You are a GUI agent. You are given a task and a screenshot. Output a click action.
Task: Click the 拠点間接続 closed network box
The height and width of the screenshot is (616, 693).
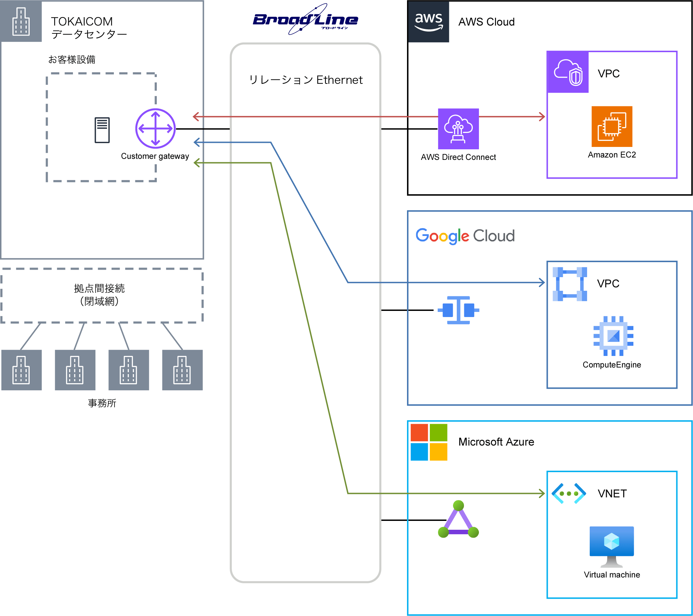pos(102,295)
